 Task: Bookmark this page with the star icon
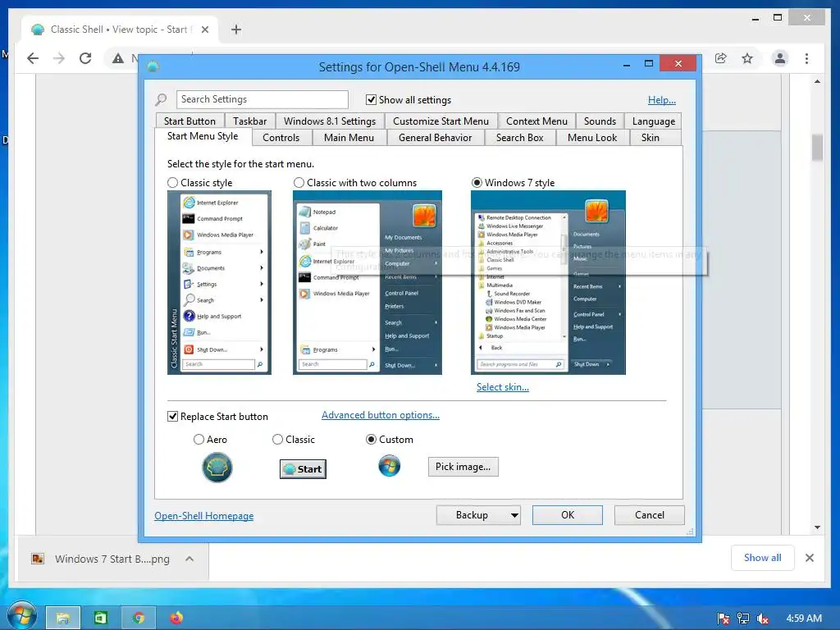pos(747,58)
